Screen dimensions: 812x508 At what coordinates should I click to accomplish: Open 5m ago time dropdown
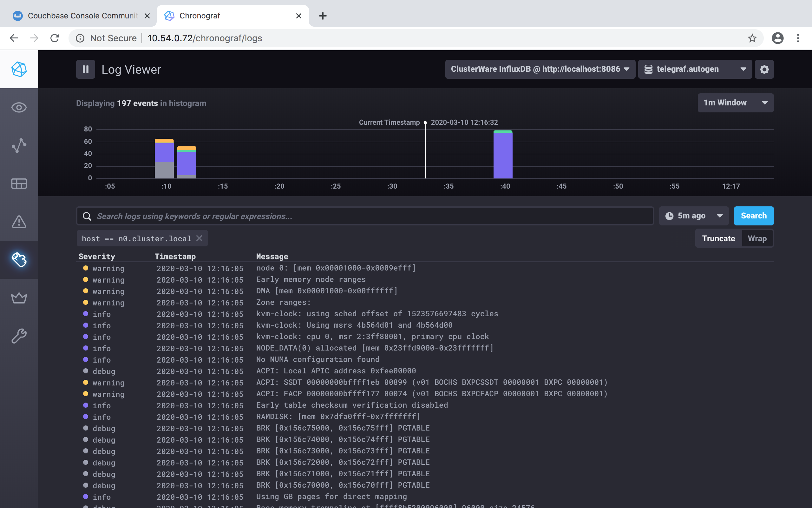(x=694, y=216)
